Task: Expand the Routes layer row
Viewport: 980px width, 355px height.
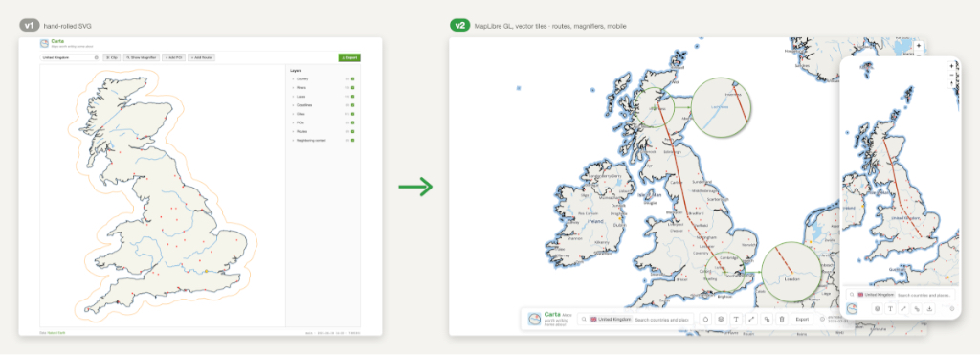Action: coord(293,131)
